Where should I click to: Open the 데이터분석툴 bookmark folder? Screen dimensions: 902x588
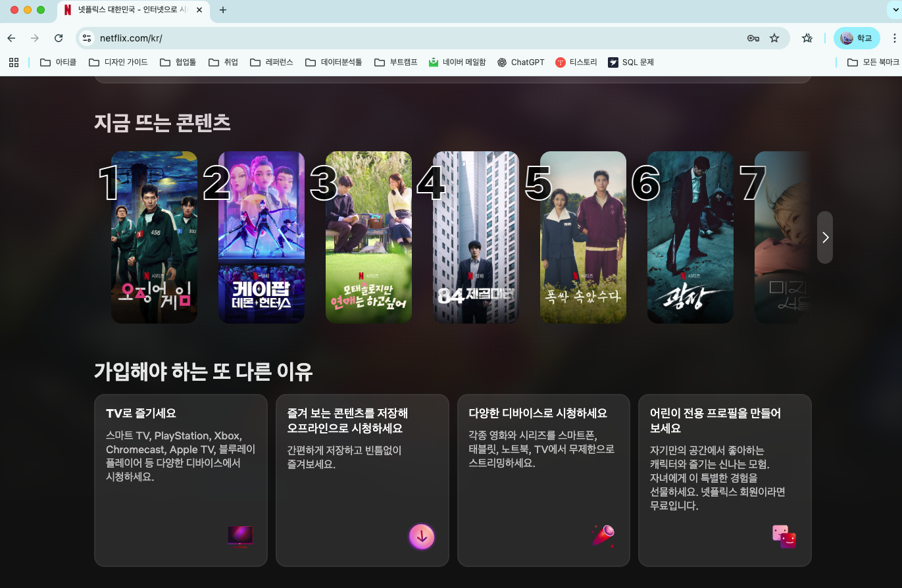[x=334, y=62]
